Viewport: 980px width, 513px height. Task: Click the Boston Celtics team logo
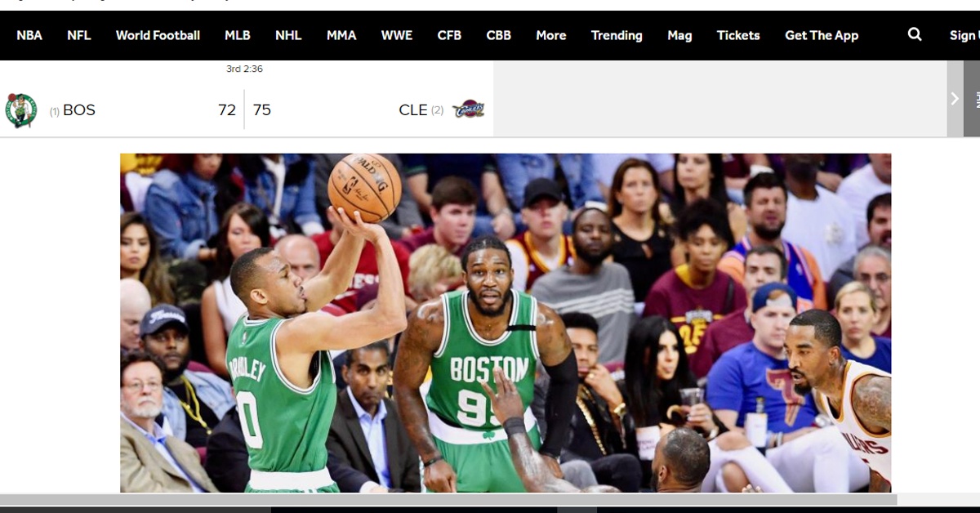coord(21,110)
